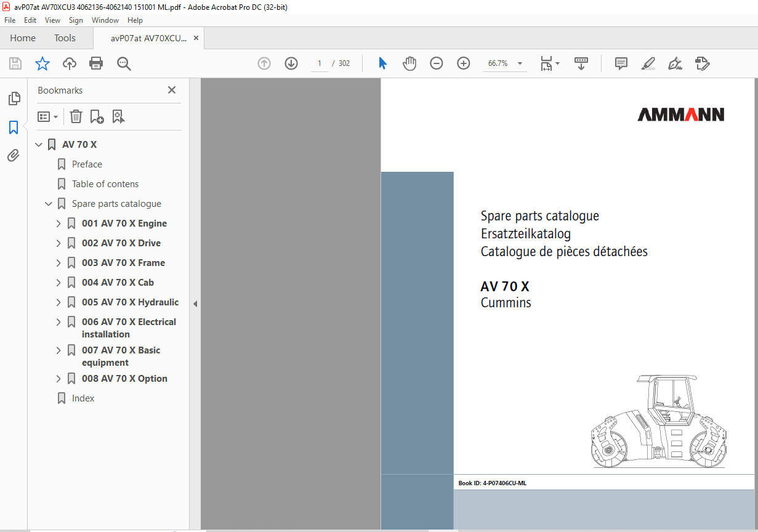Click the scrolling mode read icon
This screenshot has height=532, width=758.
pyautogui.click(x=581, y=63)
